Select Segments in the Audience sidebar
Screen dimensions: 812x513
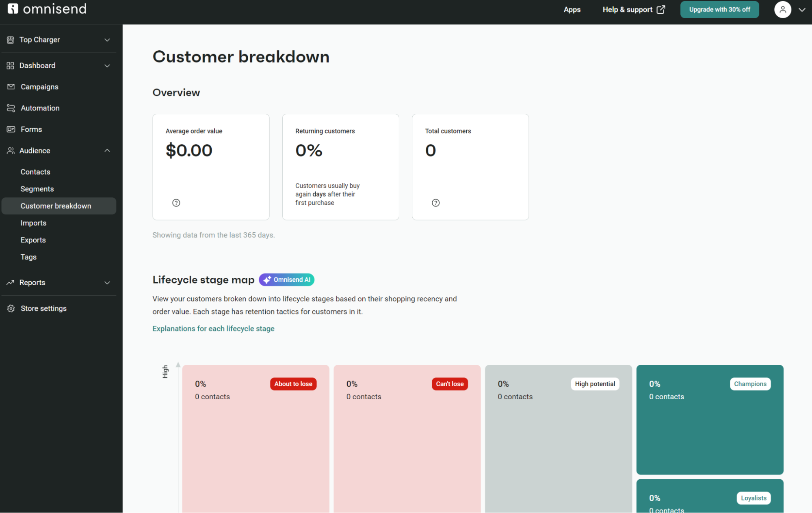point(37,188)
